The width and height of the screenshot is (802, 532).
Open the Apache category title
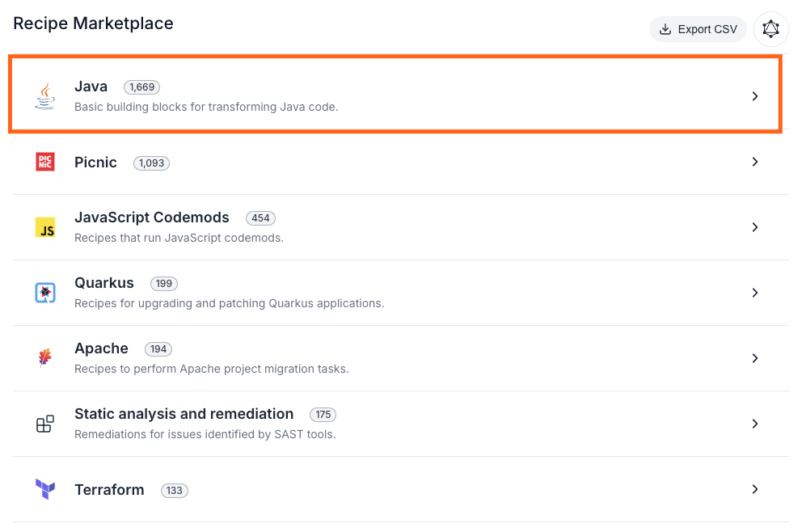pos(101,348)
